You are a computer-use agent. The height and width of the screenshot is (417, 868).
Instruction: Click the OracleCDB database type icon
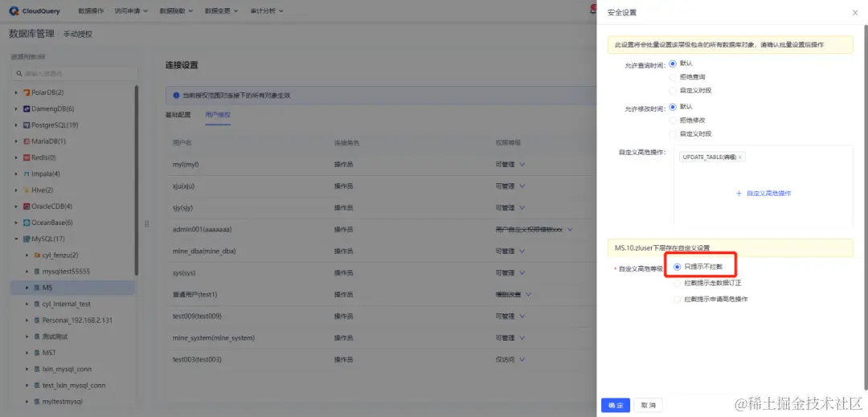(26, 206)
